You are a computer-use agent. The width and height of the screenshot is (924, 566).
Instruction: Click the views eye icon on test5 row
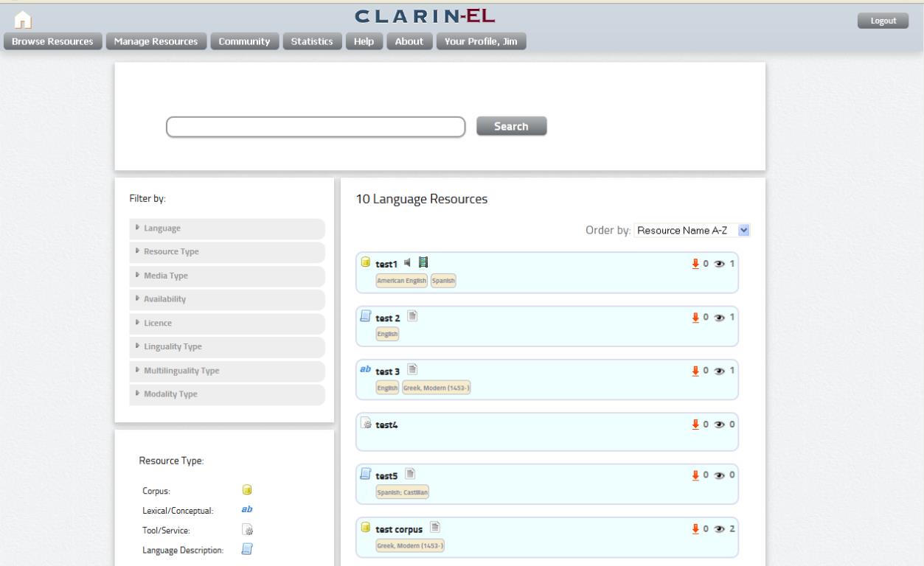tap(720, 474)
